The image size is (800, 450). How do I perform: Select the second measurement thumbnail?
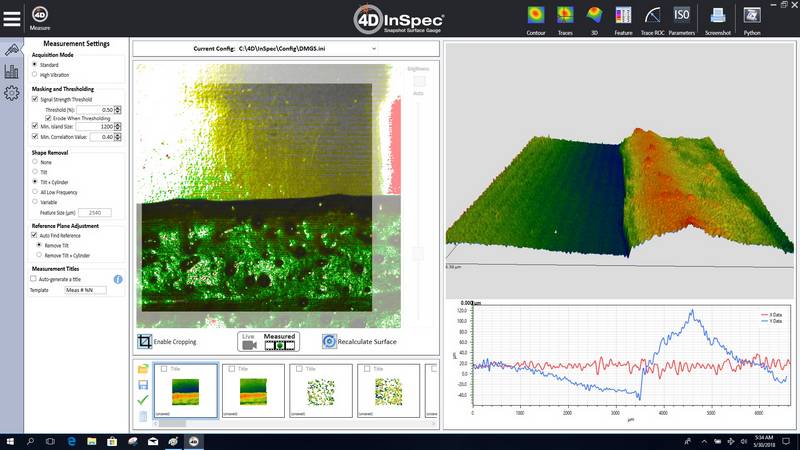(x=253, y=390)
